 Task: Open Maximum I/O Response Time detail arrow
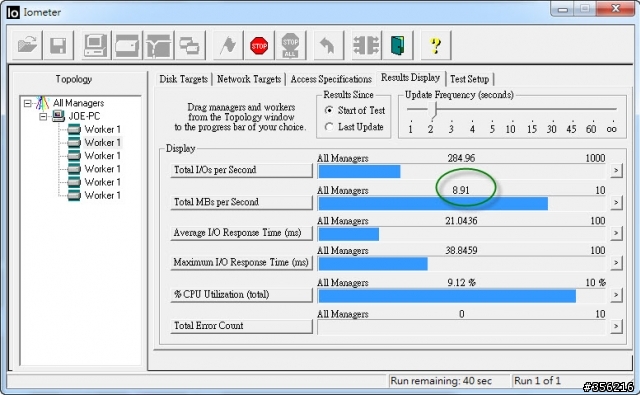(616, 262)
